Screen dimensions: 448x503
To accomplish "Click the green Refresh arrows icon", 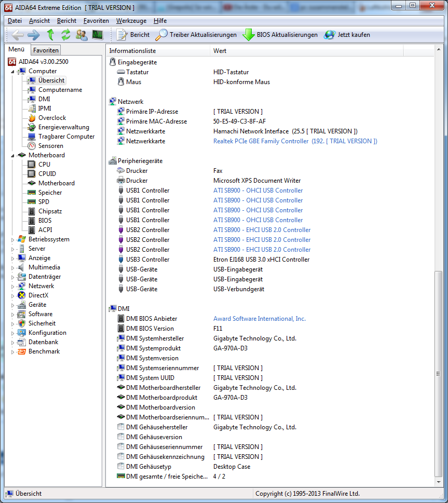I will 66,35.
